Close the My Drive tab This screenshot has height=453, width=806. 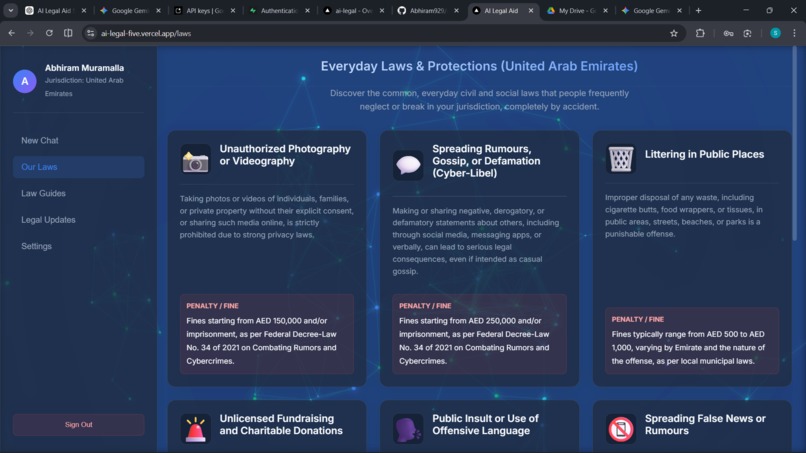tap(606, 10)
